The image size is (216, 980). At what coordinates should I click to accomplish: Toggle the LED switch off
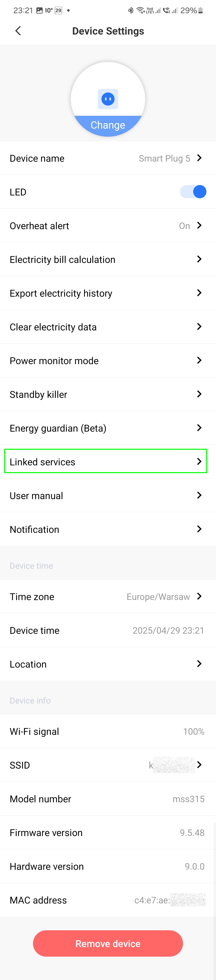tap(193, 192)
